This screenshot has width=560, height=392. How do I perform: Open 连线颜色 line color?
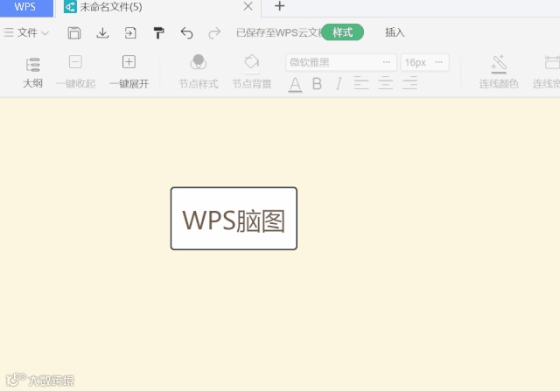click(499, 72)
